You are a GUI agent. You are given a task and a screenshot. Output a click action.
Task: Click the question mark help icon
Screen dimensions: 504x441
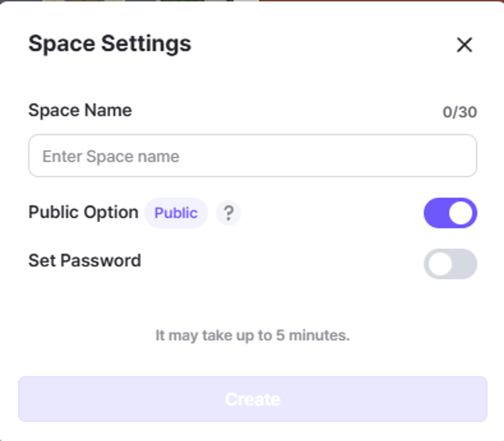click(228, 214)
